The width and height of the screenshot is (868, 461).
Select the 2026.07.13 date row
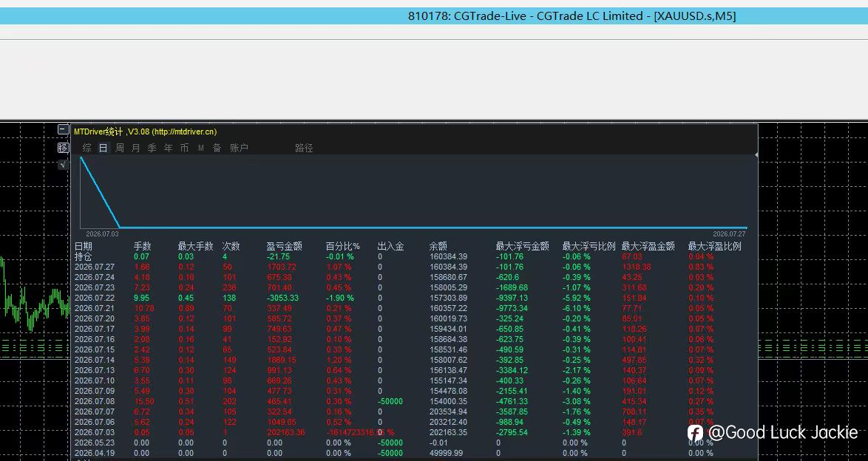[95, 370]
